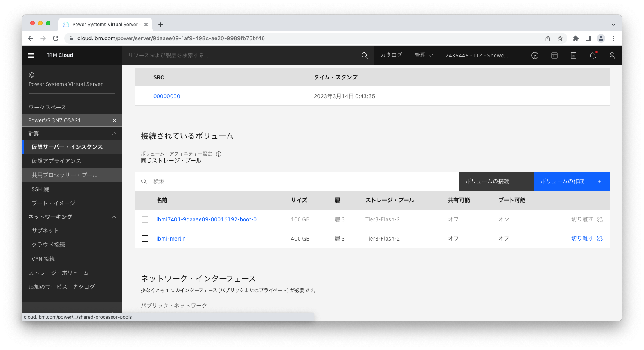Show the browser tab list chevron

coord(613,25)
